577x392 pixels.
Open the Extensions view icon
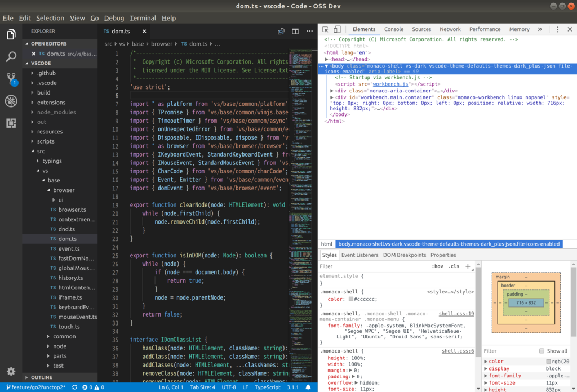click(x=11, y=123)
